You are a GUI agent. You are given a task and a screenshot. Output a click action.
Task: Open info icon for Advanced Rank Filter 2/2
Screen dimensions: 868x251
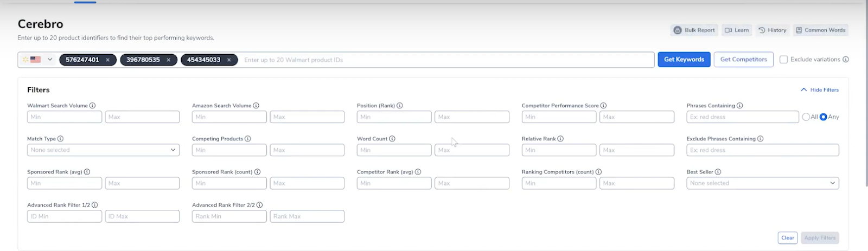[259, 205]
